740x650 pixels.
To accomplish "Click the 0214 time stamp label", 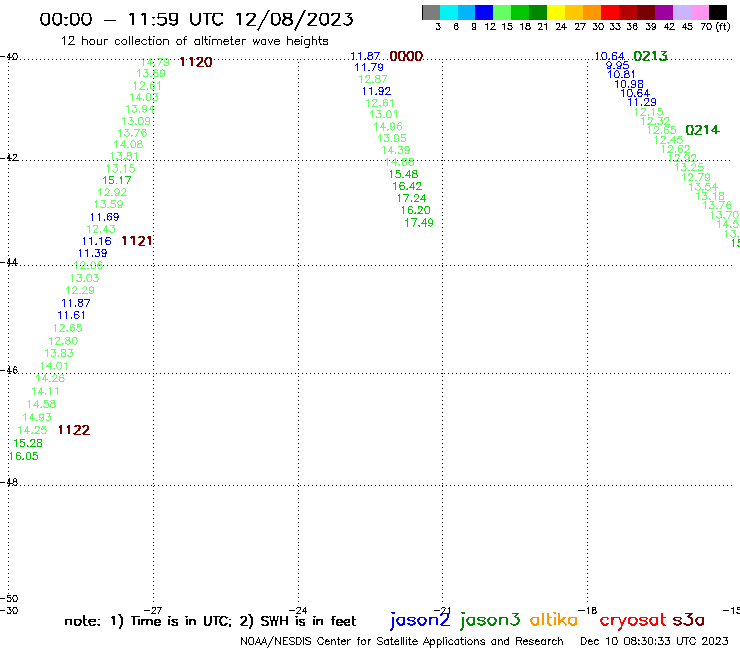I will [702, 130].
